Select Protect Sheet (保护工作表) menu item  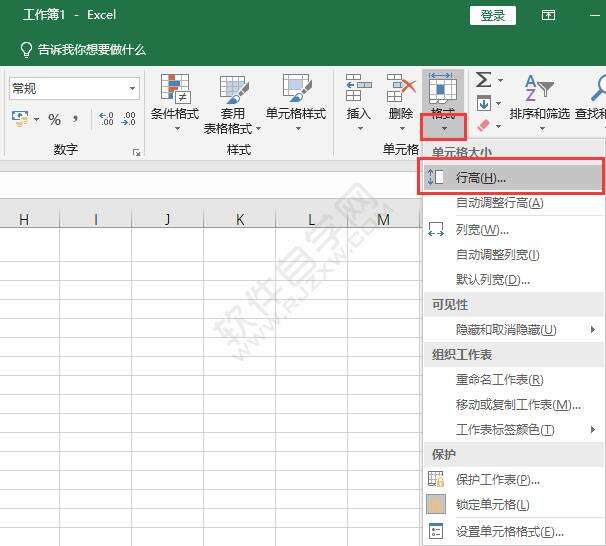click(497, 480)
